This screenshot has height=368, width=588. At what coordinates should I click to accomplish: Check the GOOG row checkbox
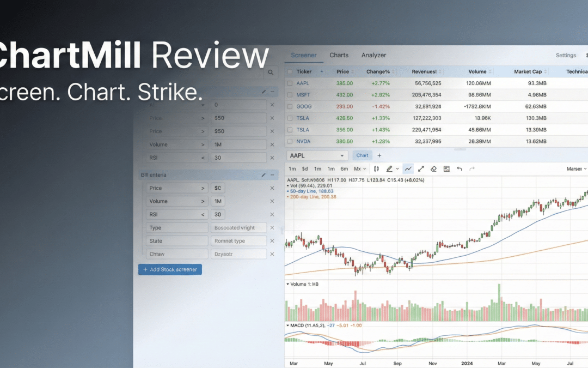pyautogui.click(x=290, y=107)
